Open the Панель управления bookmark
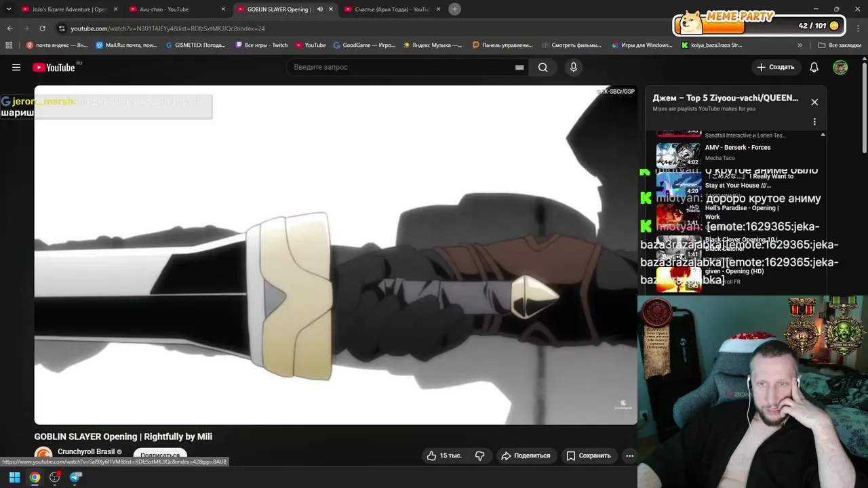Viewport: 868px width, 488px height. pyautogui.click(x=502, y=45)
